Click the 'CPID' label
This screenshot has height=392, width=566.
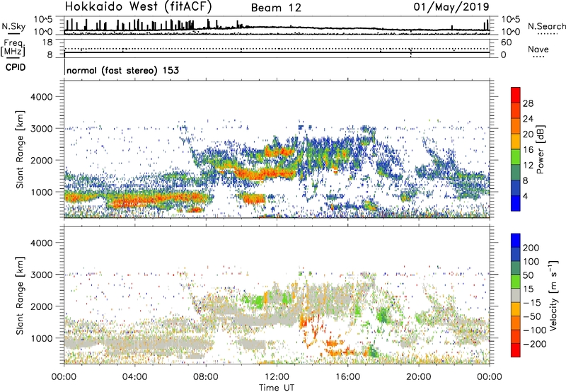(x=16, y=67)
